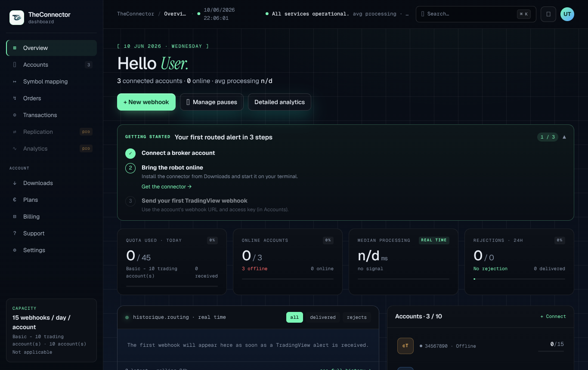
Task: Click the Bring the robot online step
Action: coord(172,167)
